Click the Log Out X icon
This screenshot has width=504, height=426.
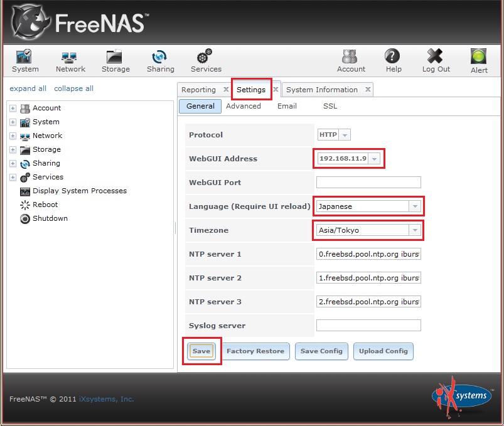(x=435, y=56)
